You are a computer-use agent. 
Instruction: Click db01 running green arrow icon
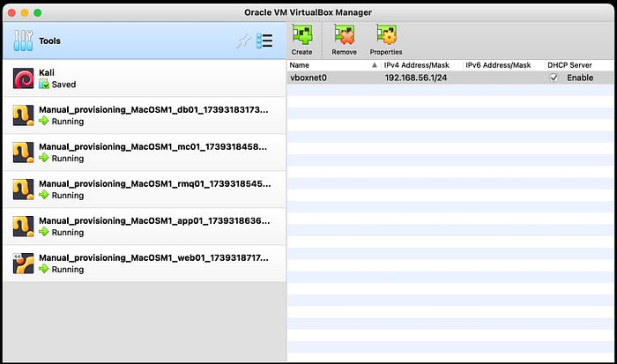click(x=44, y=121)
